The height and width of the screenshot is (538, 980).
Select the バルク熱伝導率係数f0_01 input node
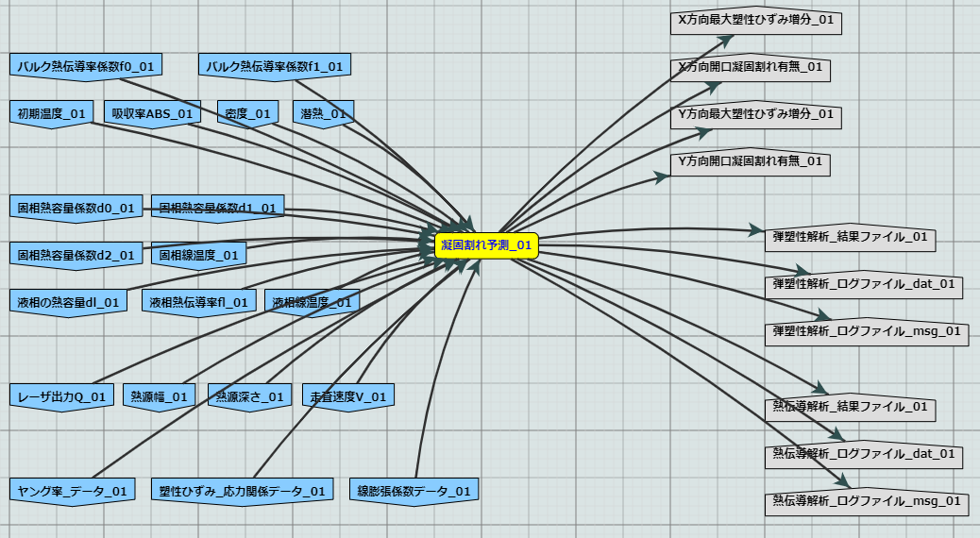[x=86, y=67]
